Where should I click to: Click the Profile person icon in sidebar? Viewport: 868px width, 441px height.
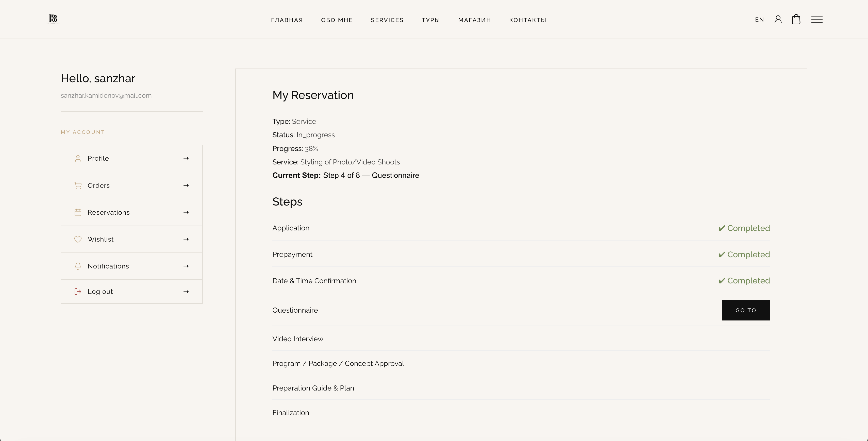point(78,158)
